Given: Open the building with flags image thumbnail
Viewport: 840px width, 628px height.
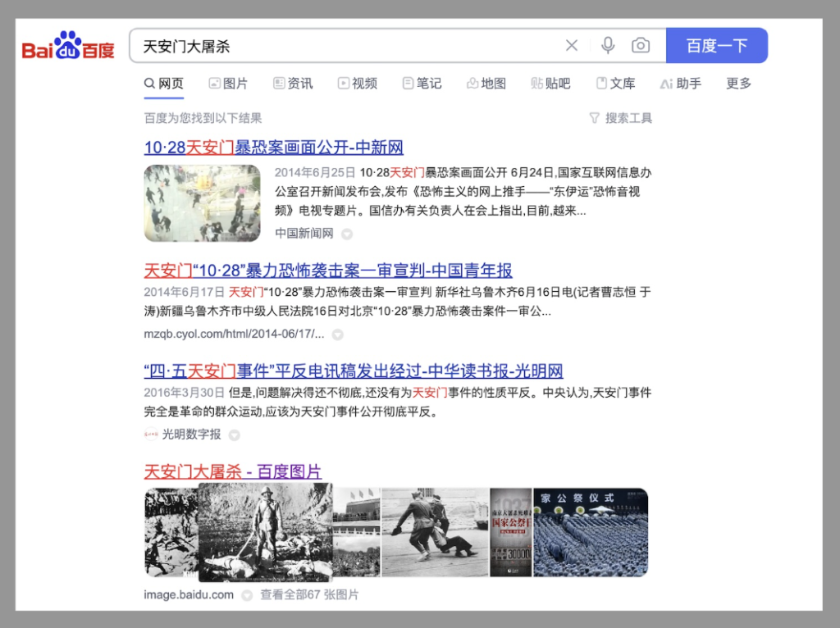Looking at the screenshot, I should 357,532.
